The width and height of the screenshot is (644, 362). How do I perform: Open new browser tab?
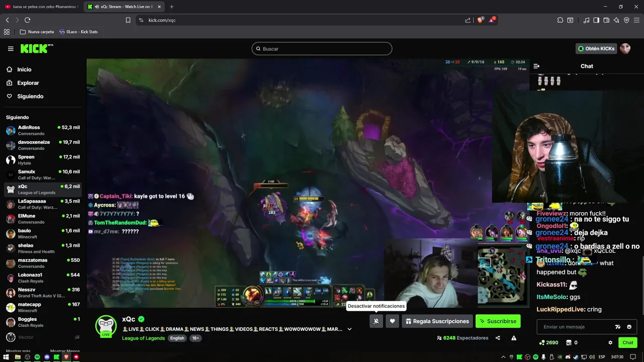[x=172, y=7]
